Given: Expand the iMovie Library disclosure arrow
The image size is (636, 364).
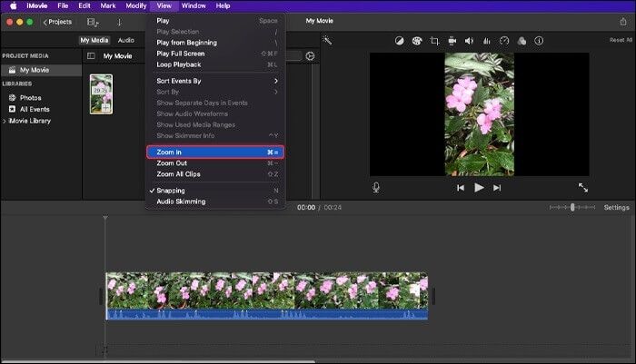Looking at the screenshot, I should [x=5, y=121].
